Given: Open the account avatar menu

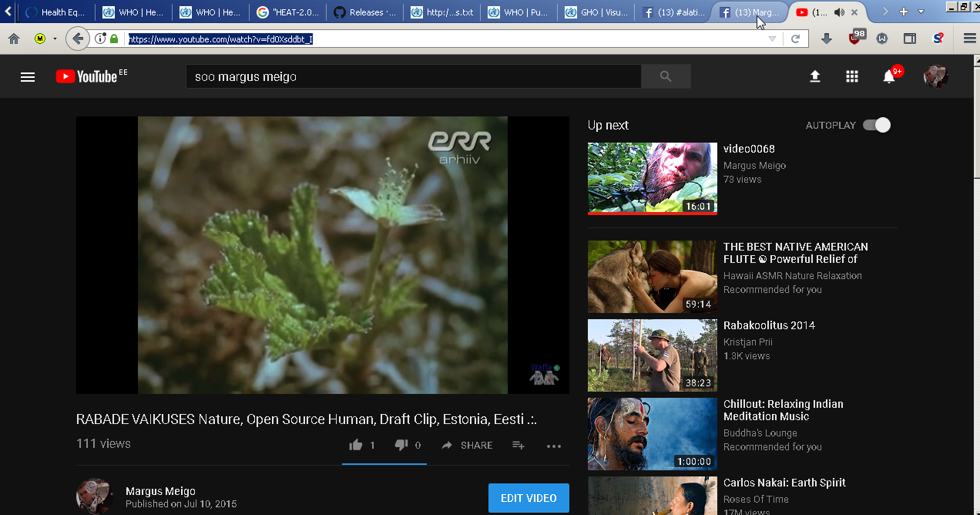Looking at the screenshot, I should click(935, 76).
